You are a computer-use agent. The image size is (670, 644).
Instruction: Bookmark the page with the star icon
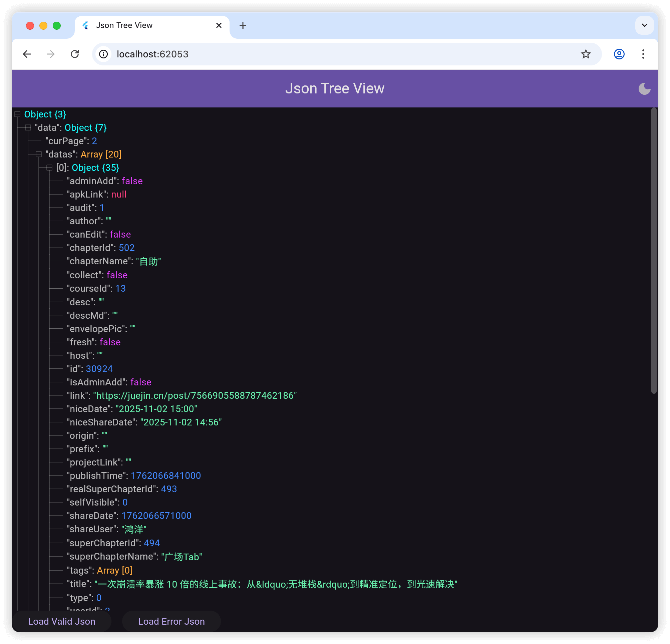pyautogui.click(x=586, y=54)
